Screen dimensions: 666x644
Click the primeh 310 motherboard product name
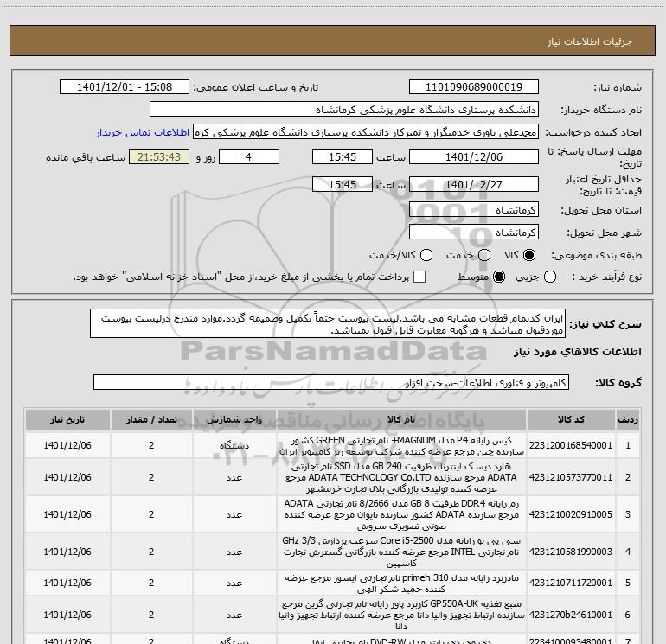click(x=401, y=583)
